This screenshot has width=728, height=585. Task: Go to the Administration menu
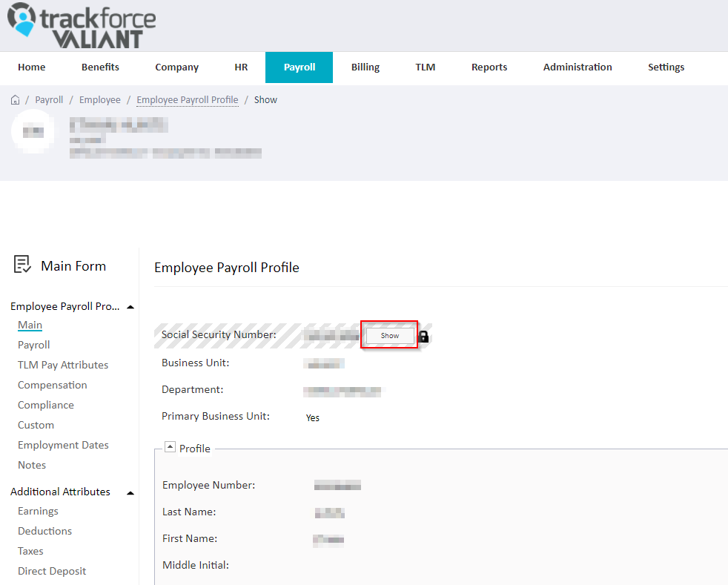pos(577,67)
